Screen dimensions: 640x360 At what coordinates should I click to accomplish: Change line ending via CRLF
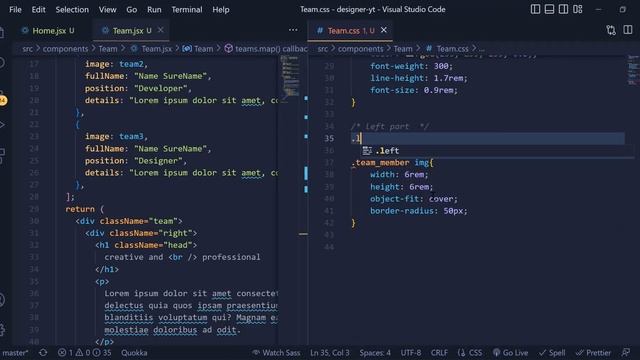(x=439, y=353)
